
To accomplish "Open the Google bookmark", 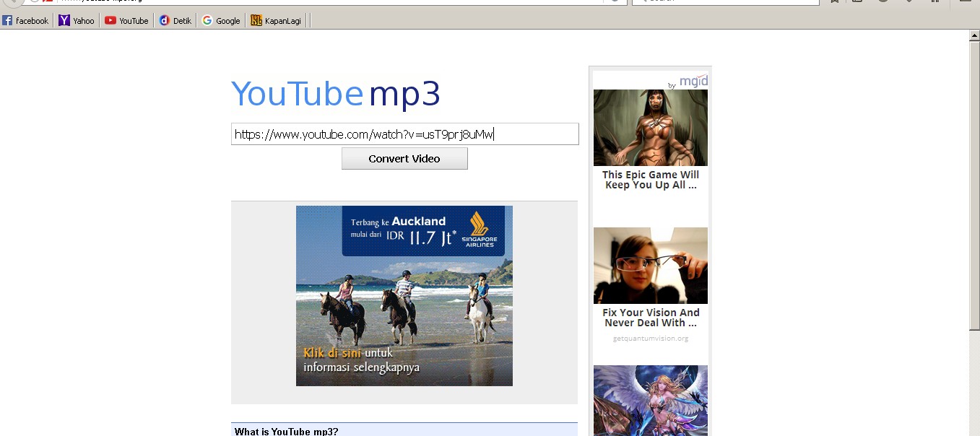I will pos(220,20).
